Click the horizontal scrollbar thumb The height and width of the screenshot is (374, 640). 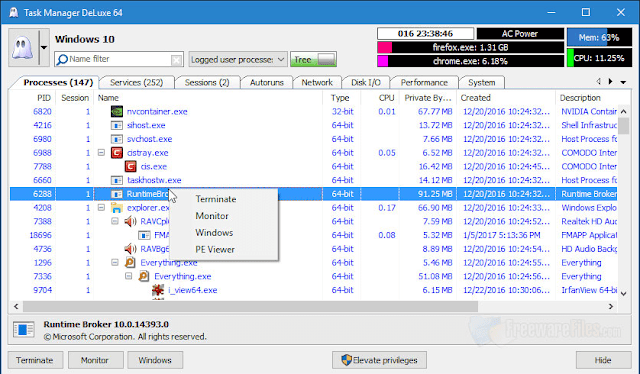pos(250,306)
